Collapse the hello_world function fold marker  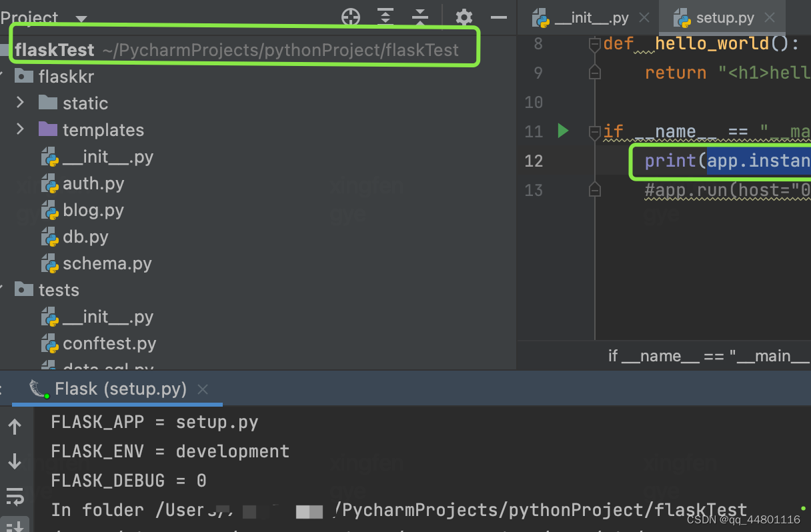(595, 44)
